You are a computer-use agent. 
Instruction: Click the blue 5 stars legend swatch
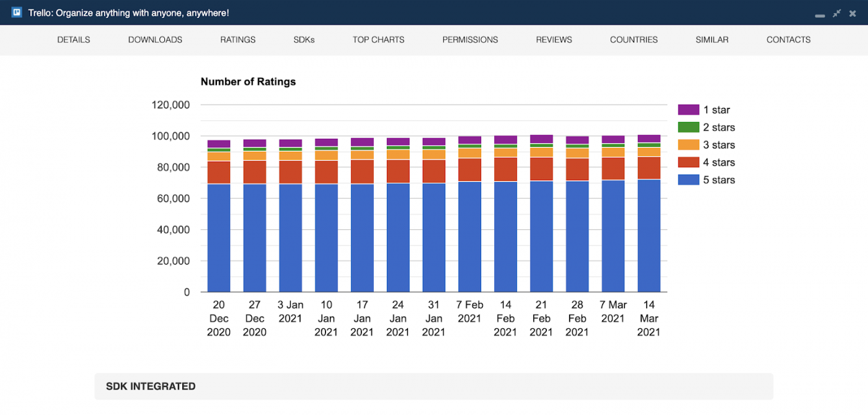point(688,180)
